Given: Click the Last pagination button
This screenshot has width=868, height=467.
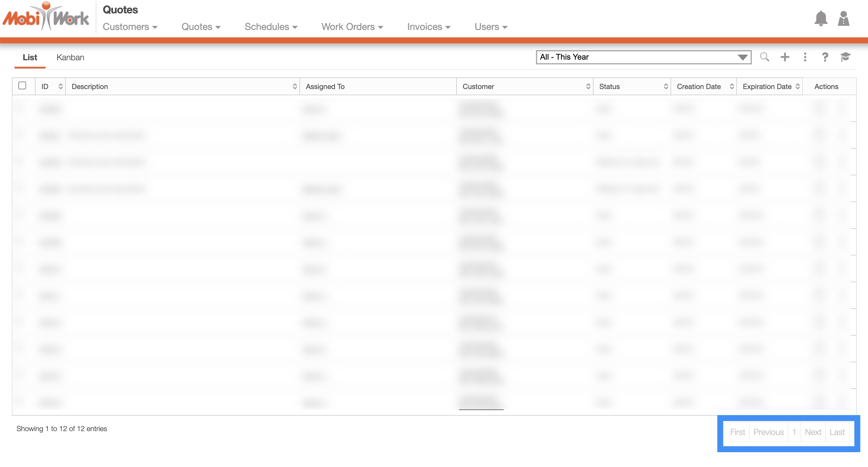Looking at the screenshot, I should (x=837, y=432).
